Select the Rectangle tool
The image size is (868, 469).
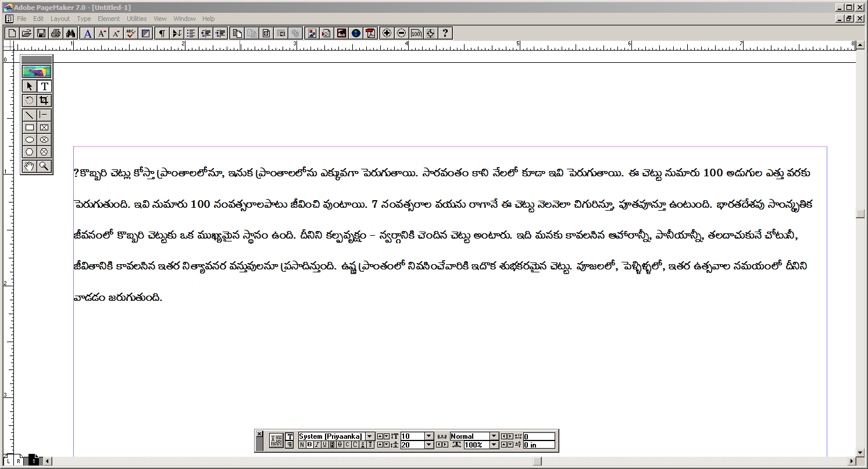29,127
